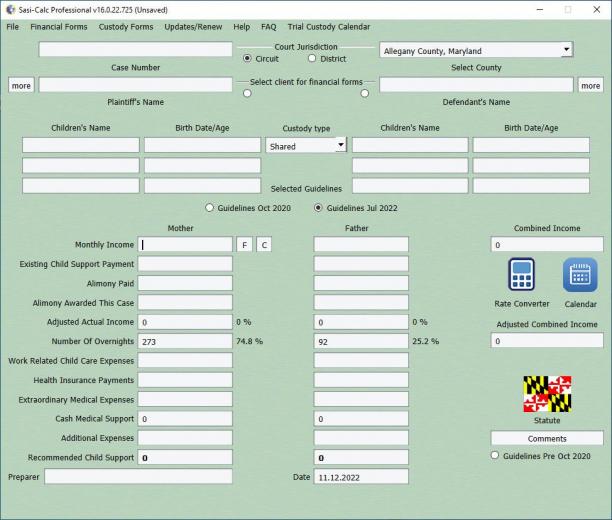Click the F button next to Mother's income
The height and width of the screenshot is (520, 612).
coord(244,245)
